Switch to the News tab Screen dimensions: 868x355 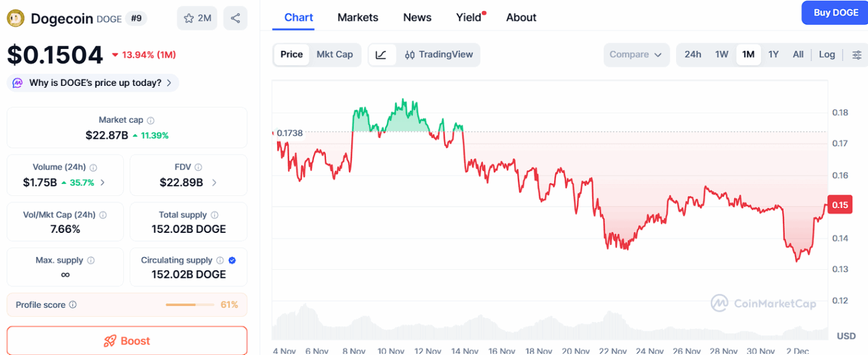coord(417,18)
